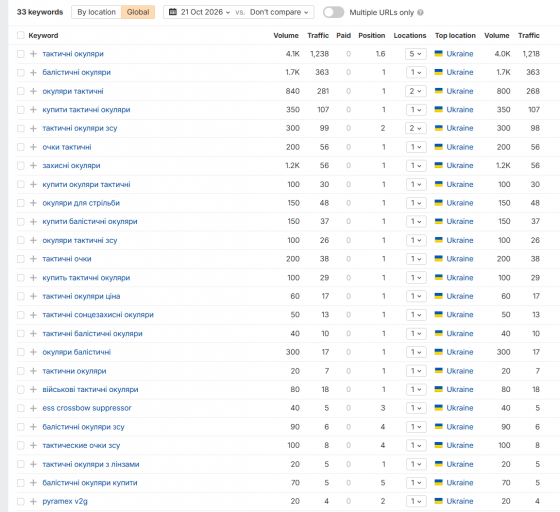Screen dimensions: 560x512
Task: Click the calendar icon in date selector
Action: tap(173, 12)
